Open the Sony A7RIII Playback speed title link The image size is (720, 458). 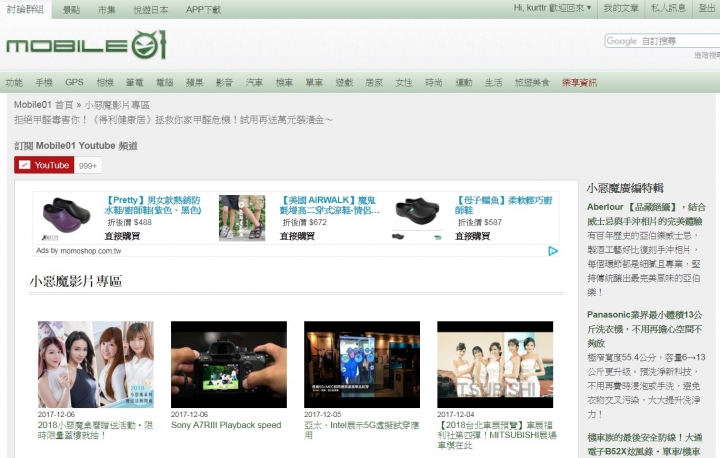coord(226,425)
